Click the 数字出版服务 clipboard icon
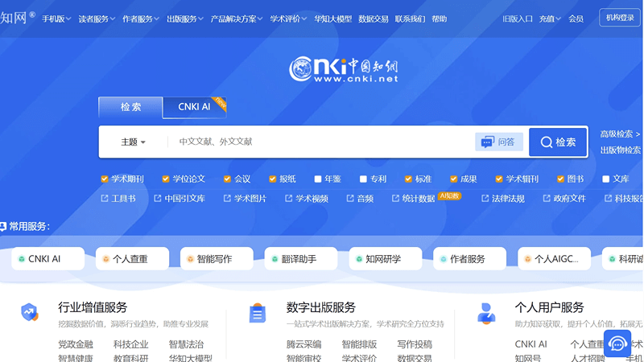 tap(258, 313)
